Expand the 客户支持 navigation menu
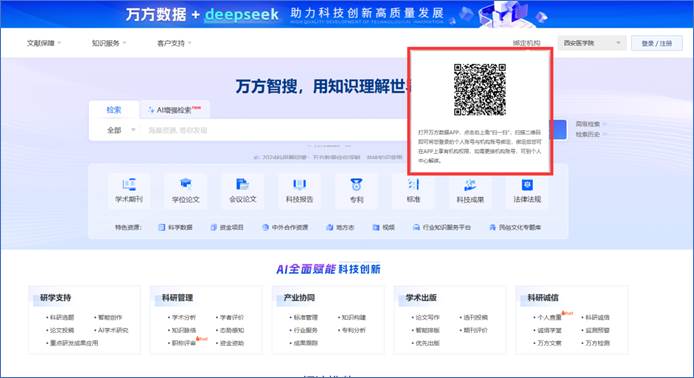Screen dimensions: 694x378 (x=174, y=43)
